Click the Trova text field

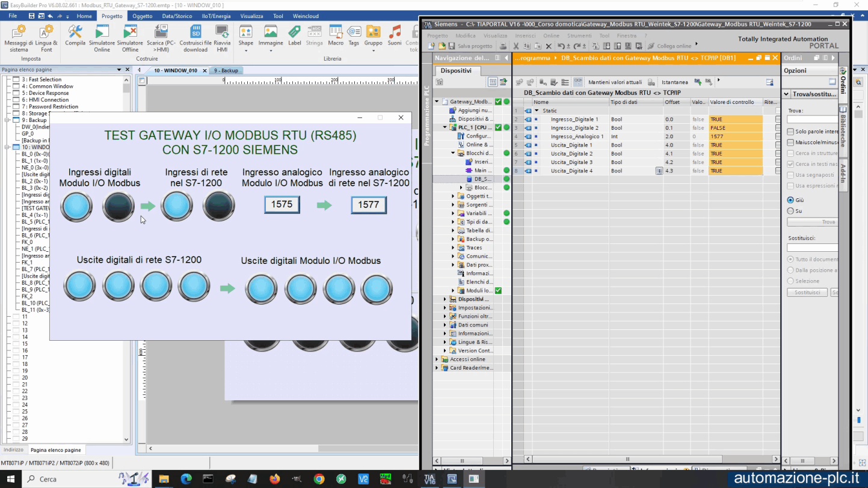click(812, 120)
